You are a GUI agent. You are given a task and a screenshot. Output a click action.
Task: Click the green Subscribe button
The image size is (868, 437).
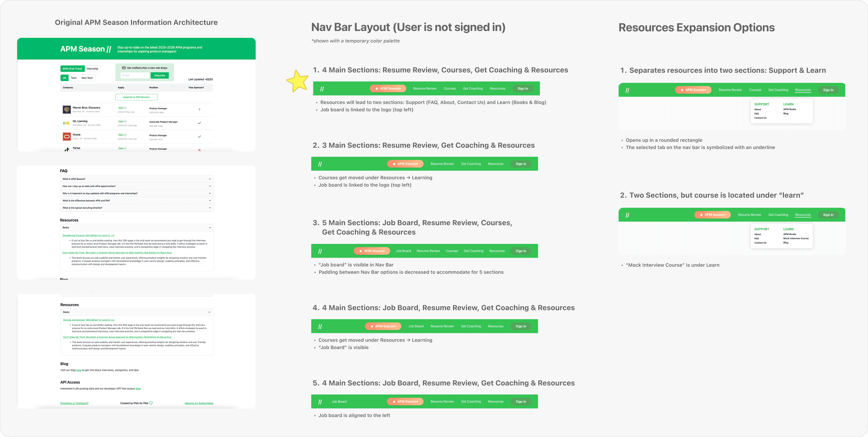(159, 75)
